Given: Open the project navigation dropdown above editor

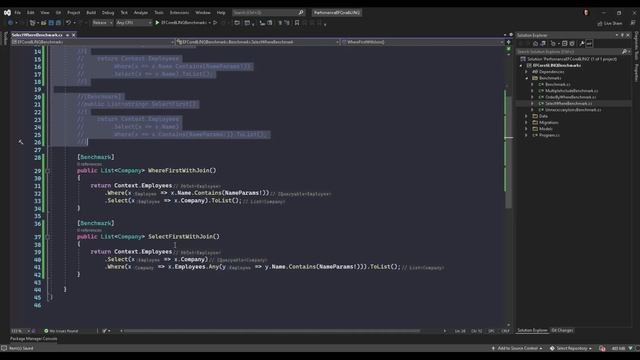Looking at the screenshot, I should point(93,42).
